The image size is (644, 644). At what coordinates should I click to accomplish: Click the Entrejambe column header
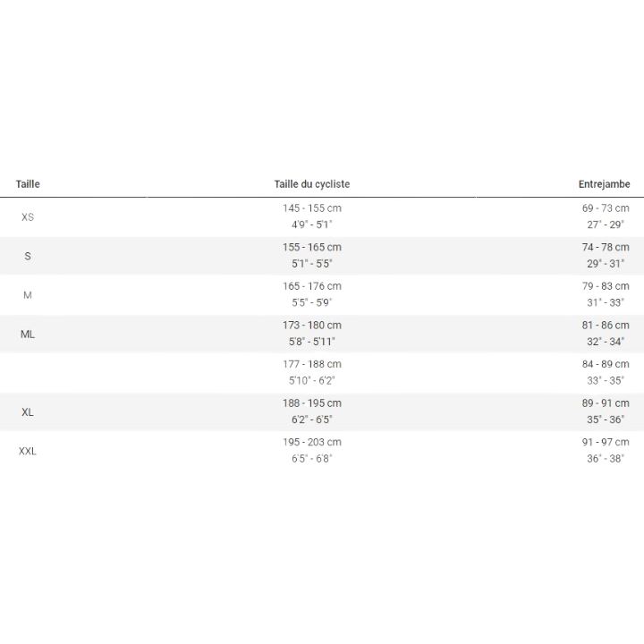604,184
